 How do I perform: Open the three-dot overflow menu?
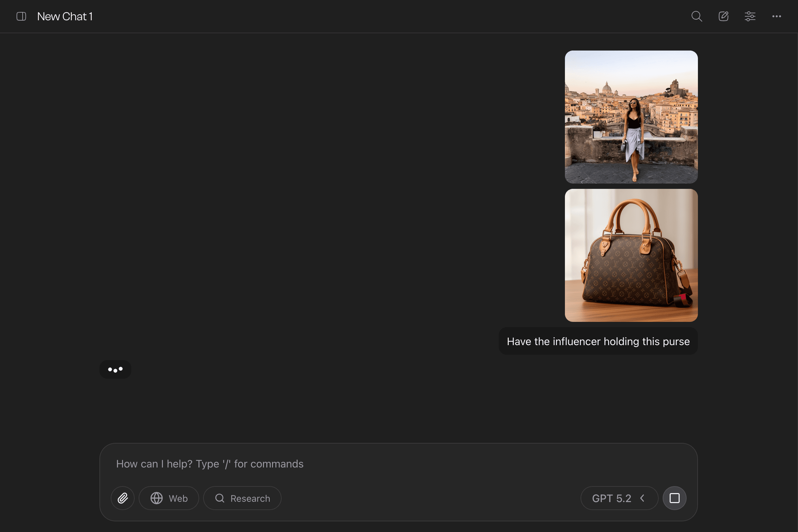(x=777, y=16)
